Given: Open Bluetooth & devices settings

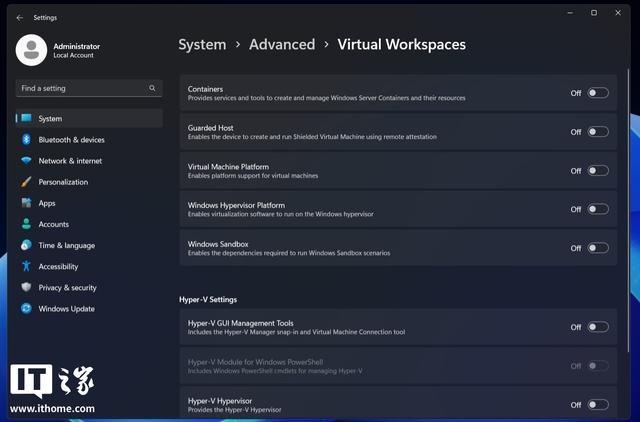Looking at the screenshot, I should [71, 140].
